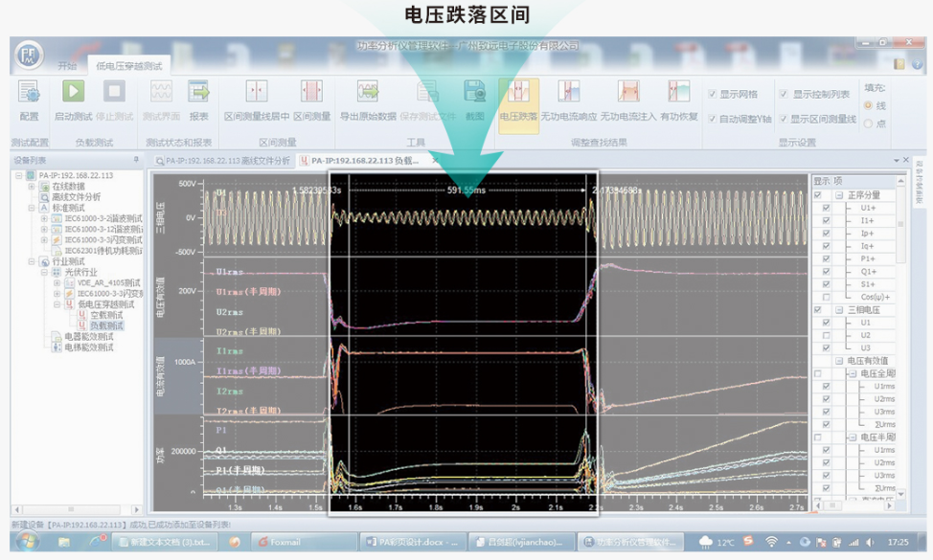Click the device tree horizontal scrollbar
Image resolution: width=933 pixels, height=560 pixels.
(x=78, y=509)
